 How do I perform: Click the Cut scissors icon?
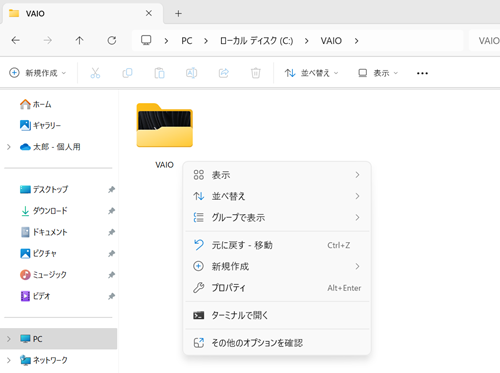point(95,73)
